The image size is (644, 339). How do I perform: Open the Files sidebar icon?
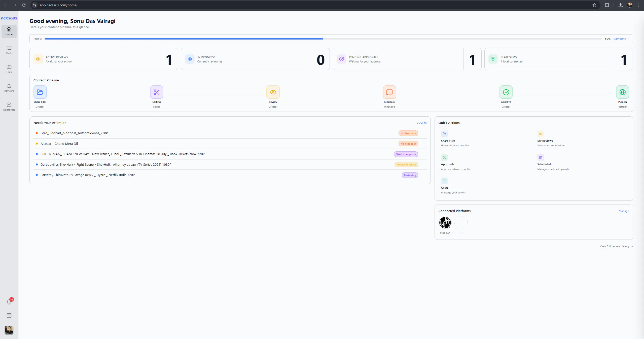point(9,69)
